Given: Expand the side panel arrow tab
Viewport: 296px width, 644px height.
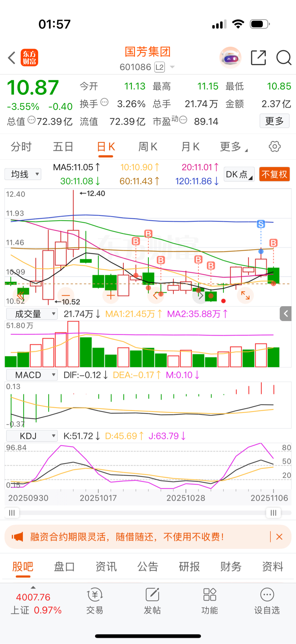Looking at the screenshot, I should [286, 314].
